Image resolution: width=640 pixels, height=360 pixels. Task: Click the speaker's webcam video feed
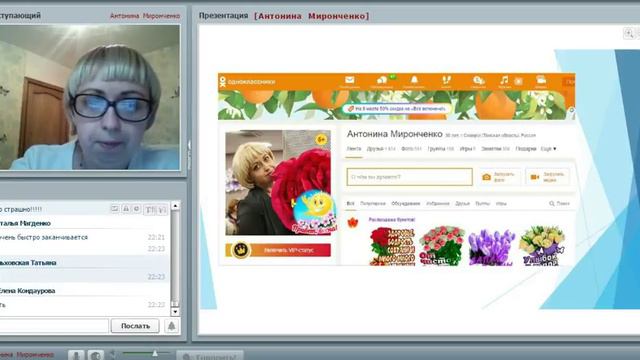[x=90, y=97]
